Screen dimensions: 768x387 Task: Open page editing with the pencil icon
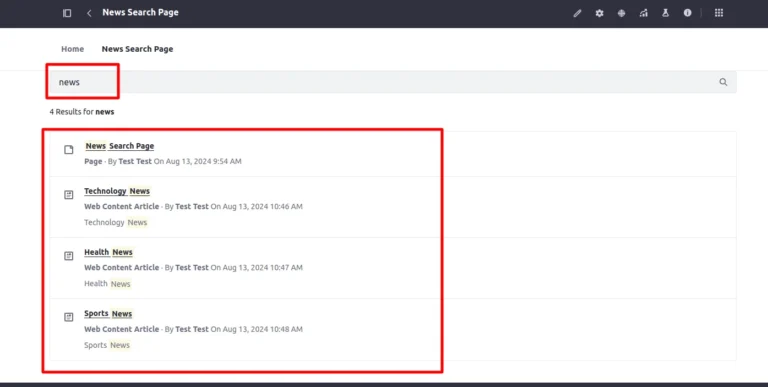(577, 13)
